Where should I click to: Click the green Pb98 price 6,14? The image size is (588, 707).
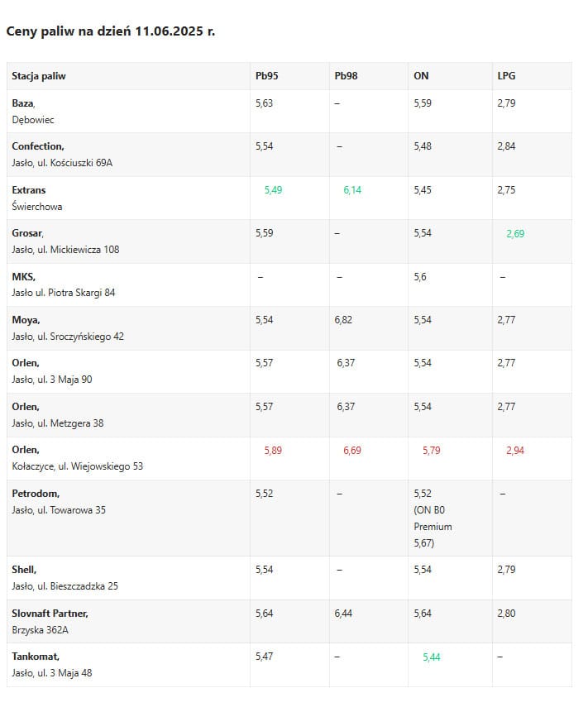[x=352, y=190]
